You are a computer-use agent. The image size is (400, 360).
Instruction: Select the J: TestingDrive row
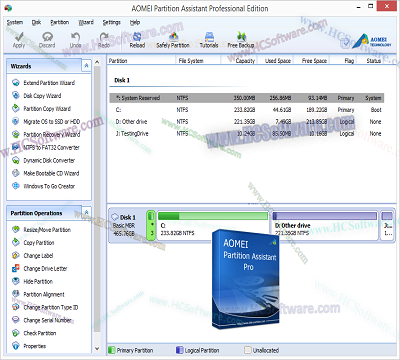[247, 134]
